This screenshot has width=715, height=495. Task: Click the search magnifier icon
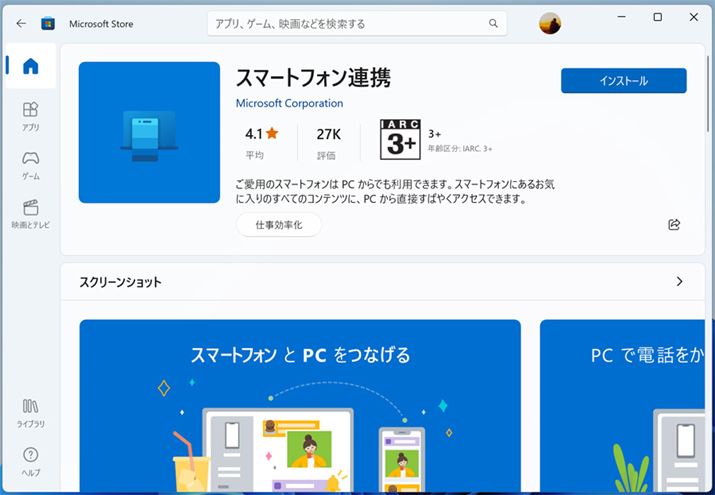(493, 23)
